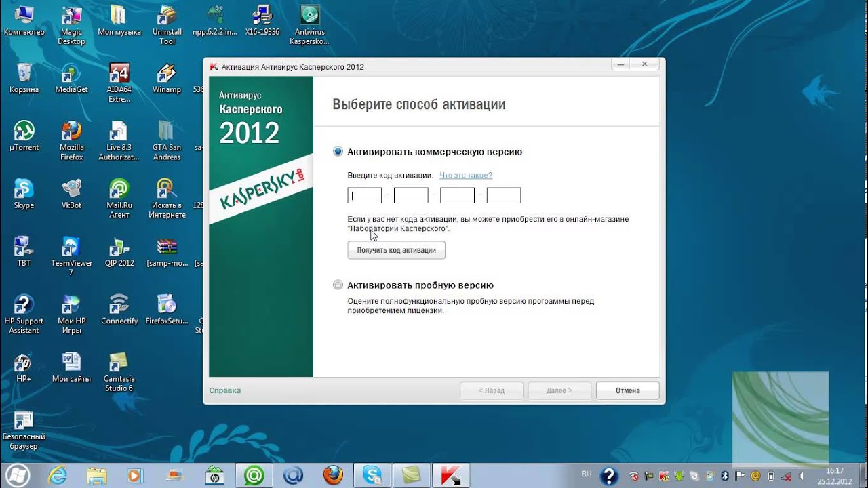This screenshot has width=868, height=488.
Task: Open 'Моя музыка' folder icon
Action: click(119, 20)
